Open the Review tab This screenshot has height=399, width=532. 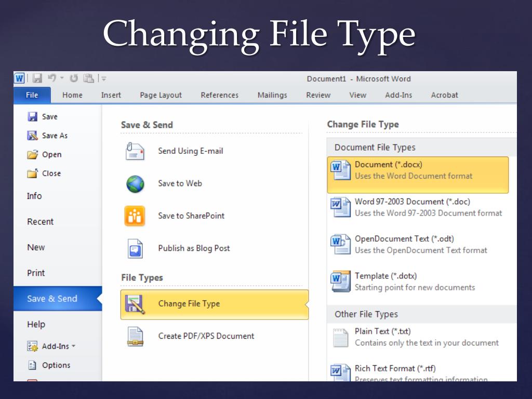point(318,95)
